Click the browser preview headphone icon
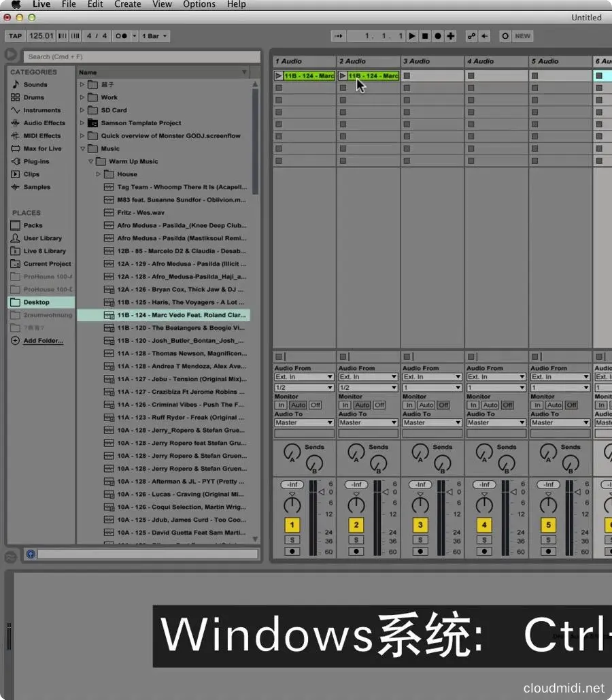This screenshot has width=612, height=700. point(31,554)
